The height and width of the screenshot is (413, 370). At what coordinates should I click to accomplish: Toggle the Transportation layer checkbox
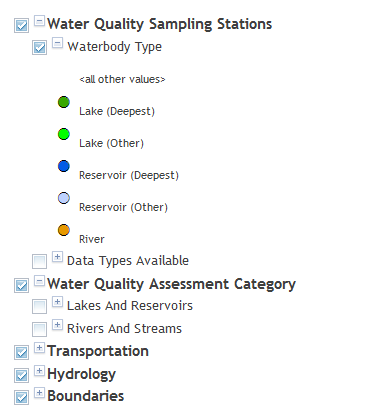[21, 352]
